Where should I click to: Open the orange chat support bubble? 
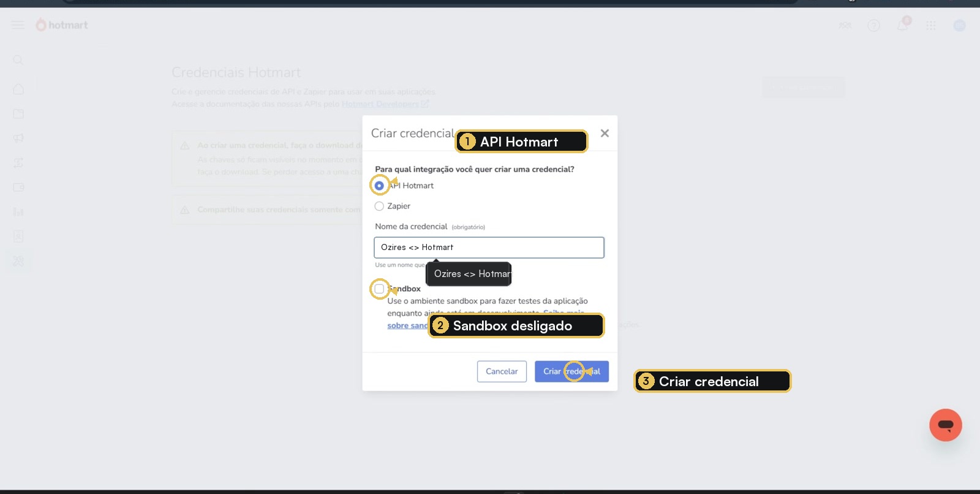(x=946, y=425)
